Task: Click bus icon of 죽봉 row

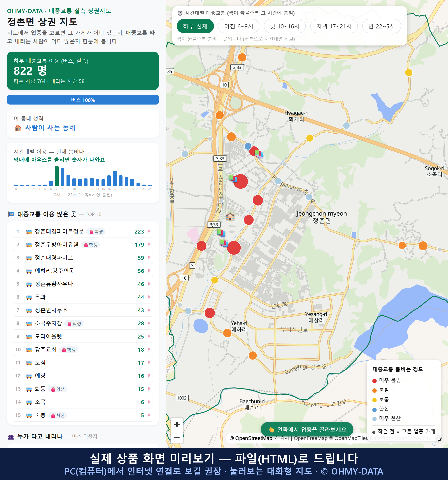Action: 29,415
